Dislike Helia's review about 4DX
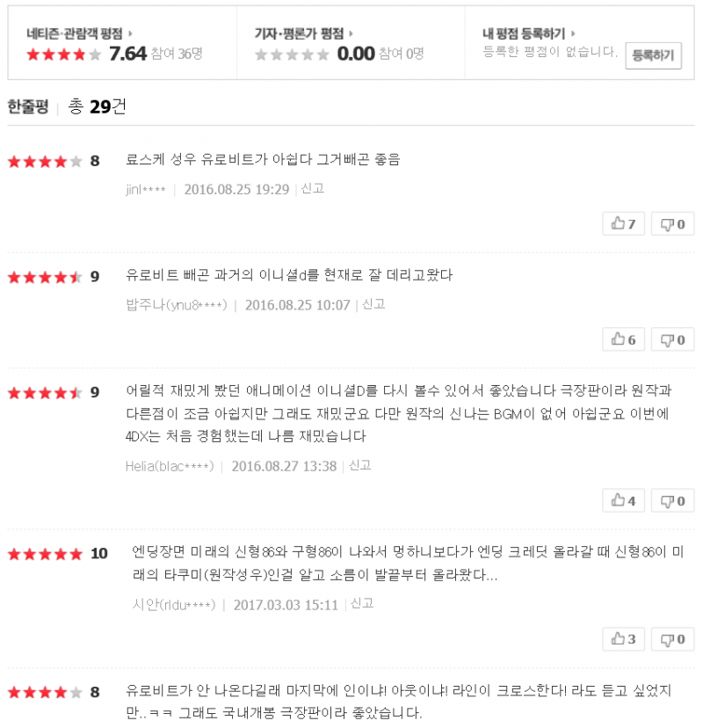The image size is (703, 728). (672, 501)
